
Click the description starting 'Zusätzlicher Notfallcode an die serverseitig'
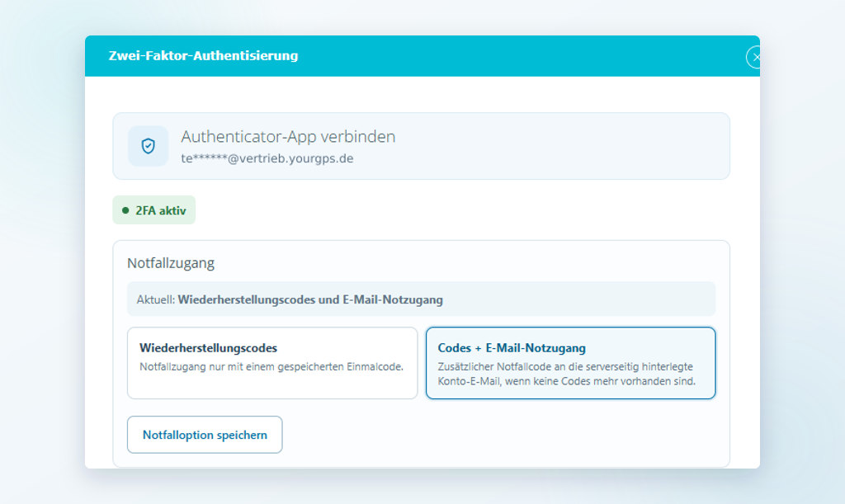click(x=566, y=374)
